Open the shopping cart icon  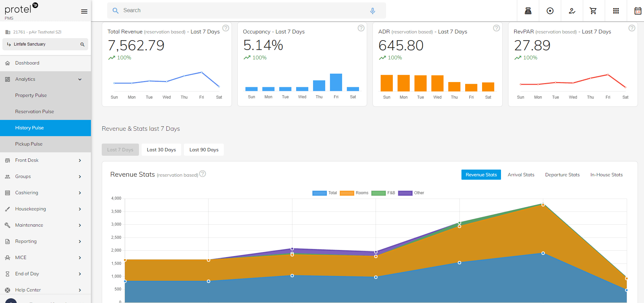click(x=593, y=11)
